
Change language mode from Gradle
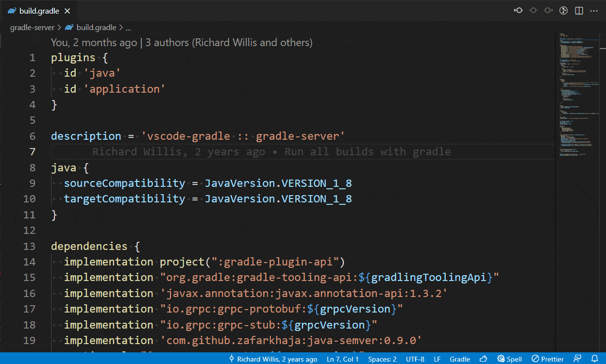click(460, 359)
